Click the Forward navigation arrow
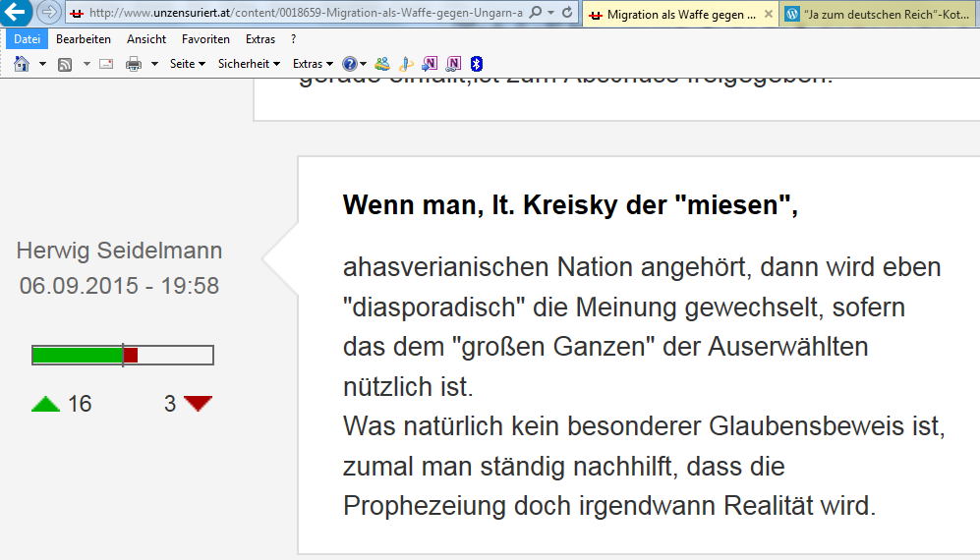The image size is (980, 560). click(48, 14)
